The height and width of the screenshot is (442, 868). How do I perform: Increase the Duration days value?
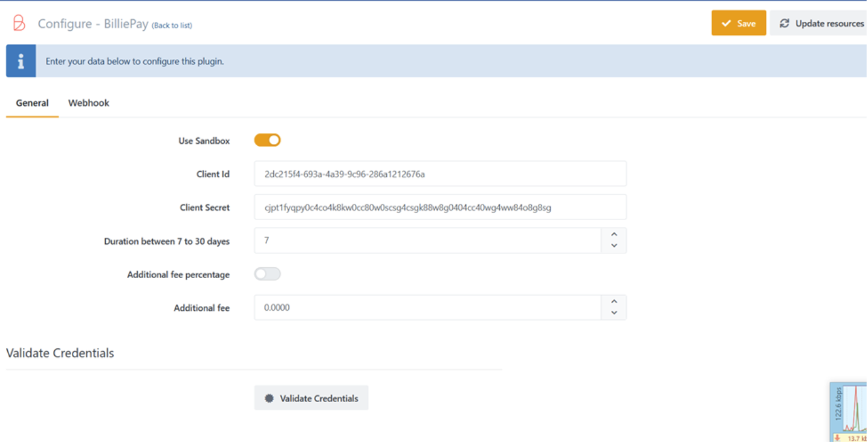point(614,235)
